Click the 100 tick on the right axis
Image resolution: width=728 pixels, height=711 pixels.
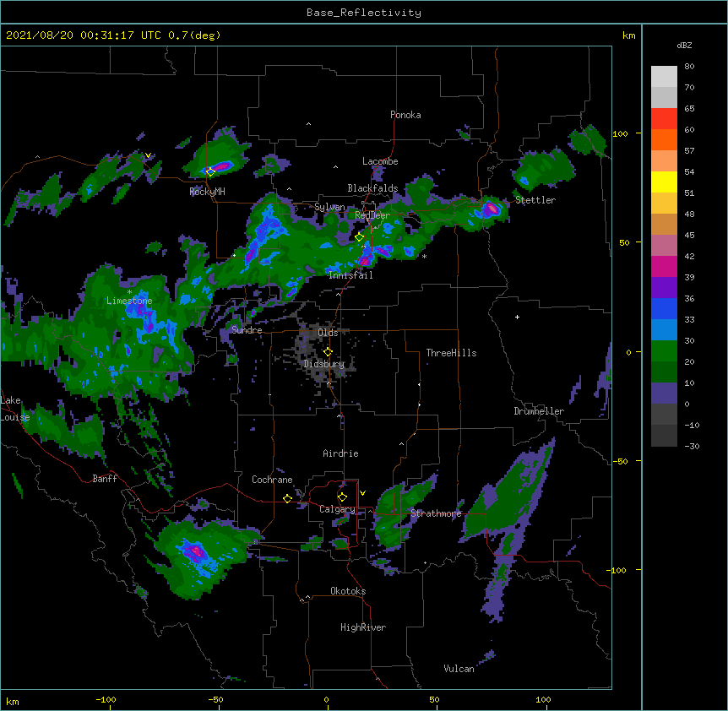pyautogui.click(x=620, y=133)
